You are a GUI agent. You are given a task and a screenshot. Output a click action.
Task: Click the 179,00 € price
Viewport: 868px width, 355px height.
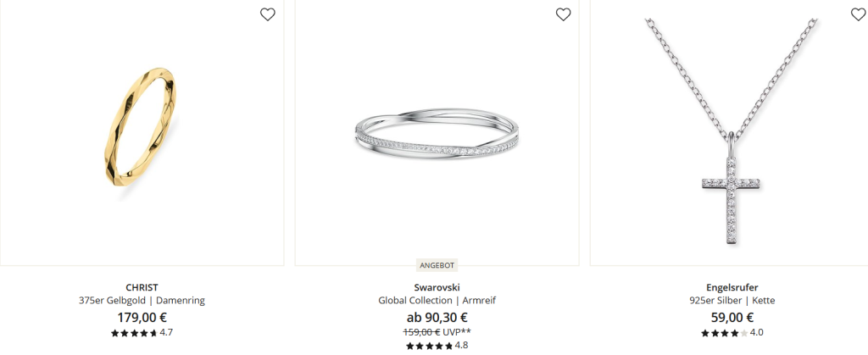point(142,318)
